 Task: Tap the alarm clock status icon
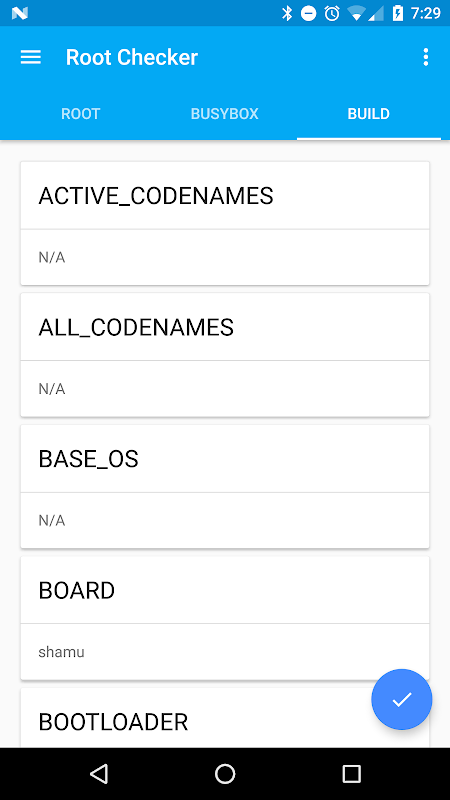click(x=332, y=13)
